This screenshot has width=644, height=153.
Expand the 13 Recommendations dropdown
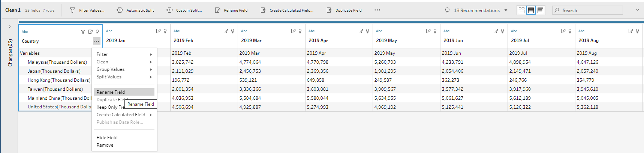(506, 10)
